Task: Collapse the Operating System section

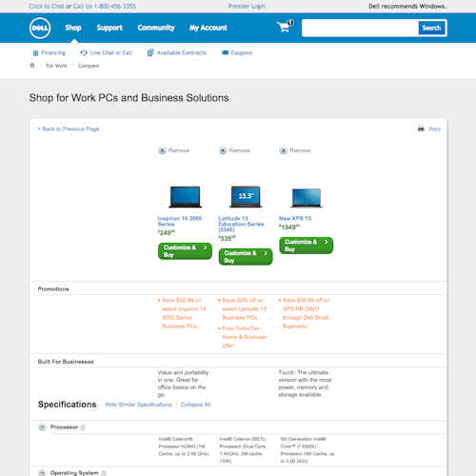Action: coord(42,472)
